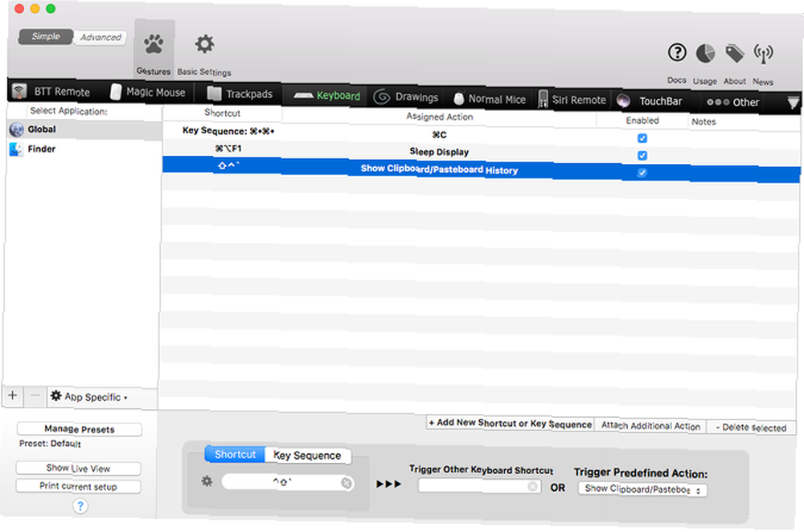Select the Shortcut segment
This screenshot has height=532, width=804.
235,454
